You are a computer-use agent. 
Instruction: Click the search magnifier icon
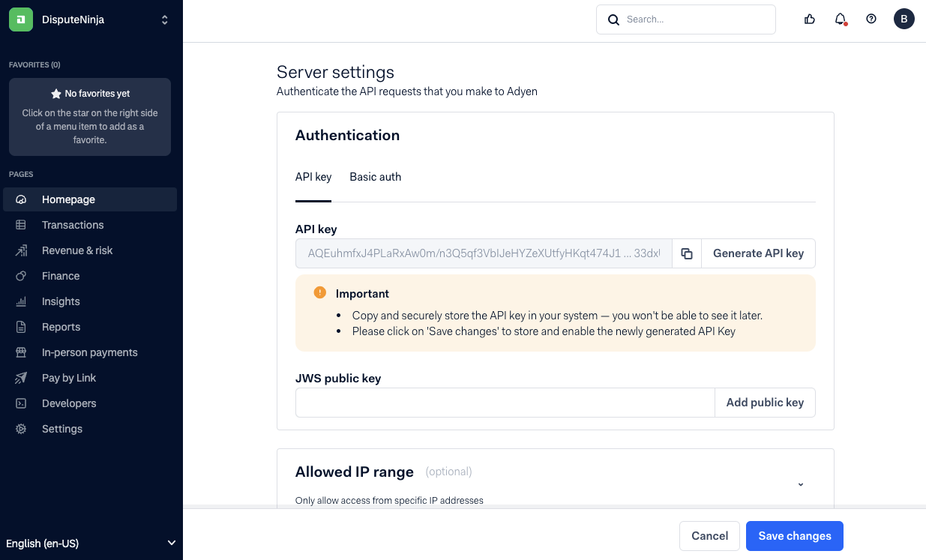point(613,19)
